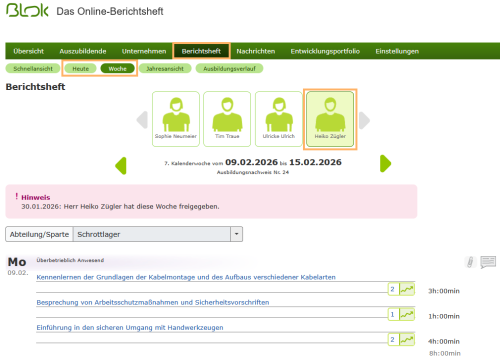
Task: Open the Einführung in den sicheren Umgang entry
Action: 130,327
